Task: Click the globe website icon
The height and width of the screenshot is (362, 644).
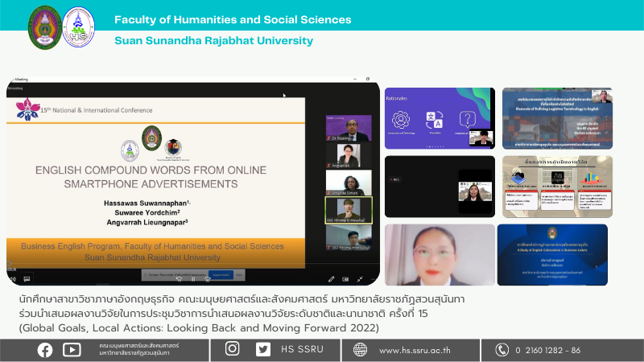Action: tap(360, 349)
